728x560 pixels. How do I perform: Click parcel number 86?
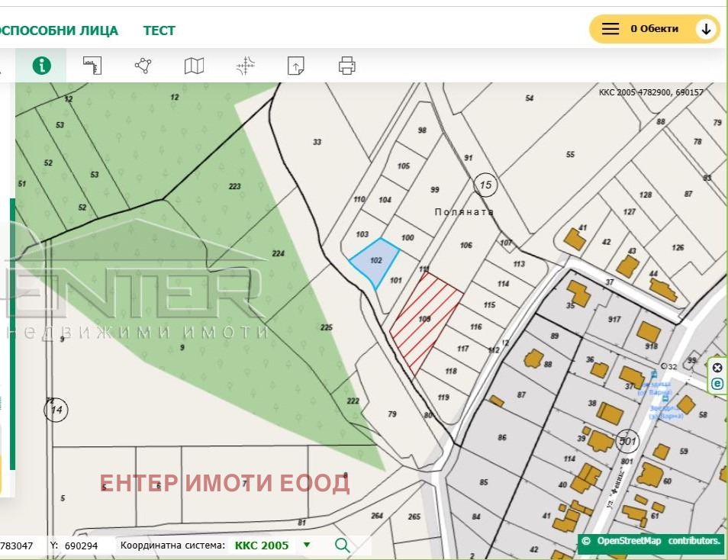tap(502, 437)
